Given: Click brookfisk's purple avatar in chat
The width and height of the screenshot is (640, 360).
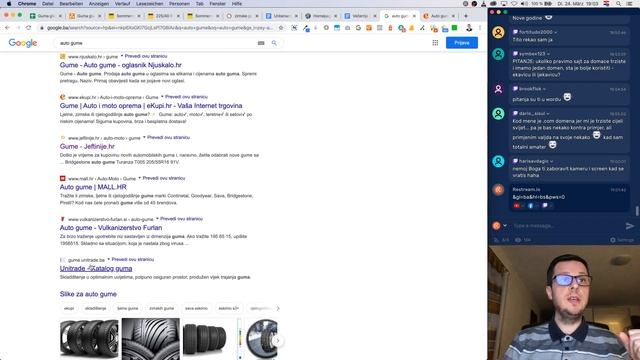Looking at the screenshot, I should pyautogui.click(x=498, y=89).
